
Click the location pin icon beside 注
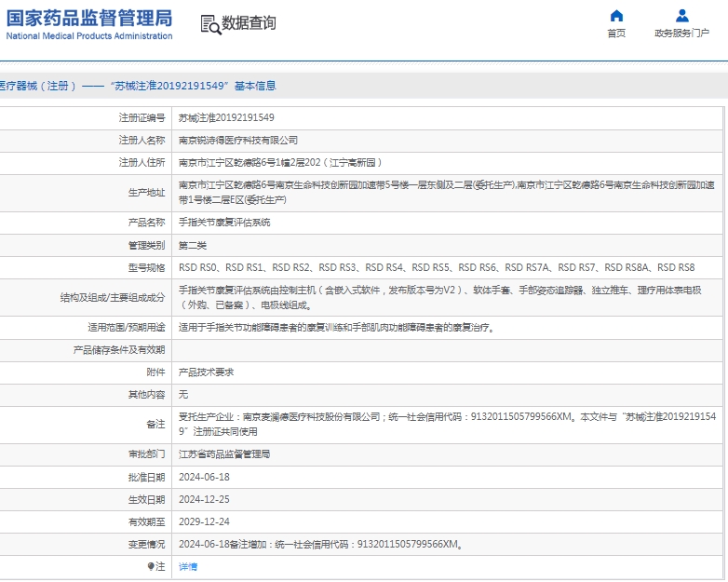[x=151, y=566]
